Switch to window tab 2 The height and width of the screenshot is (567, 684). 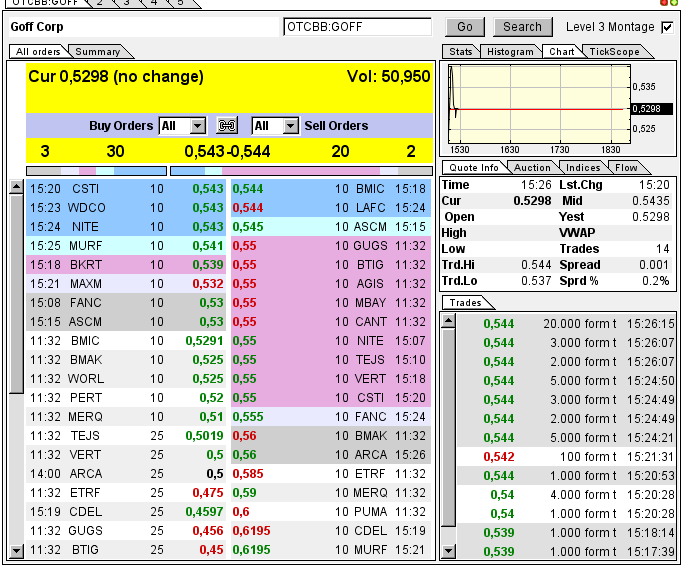click(x=100, y=3)
